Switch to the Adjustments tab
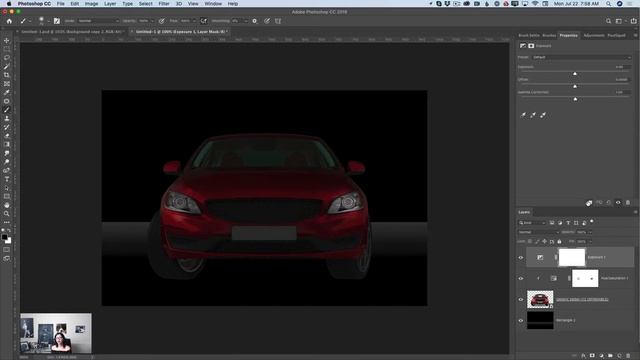The height and width of the screenshot is (360, 640). point(593,36)
